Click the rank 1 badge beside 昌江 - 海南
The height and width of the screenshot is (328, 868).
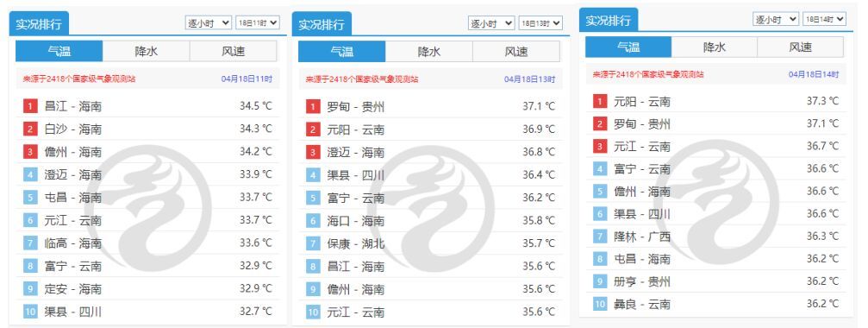pos(30,106)
